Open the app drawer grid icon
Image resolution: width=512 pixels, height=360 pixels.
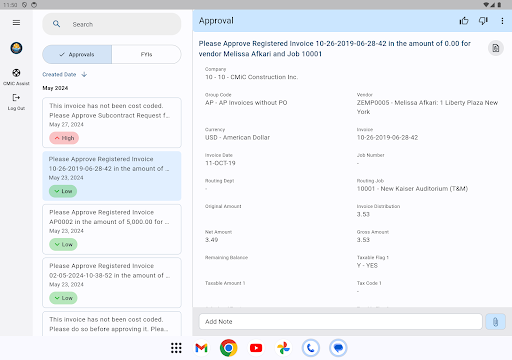click(176, 348)
